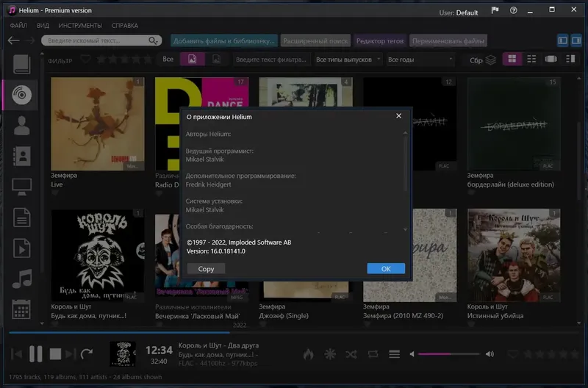588x388 pixels.
Task: Open the Album Browser disc icon in sidebar
Action: (21, 95)
